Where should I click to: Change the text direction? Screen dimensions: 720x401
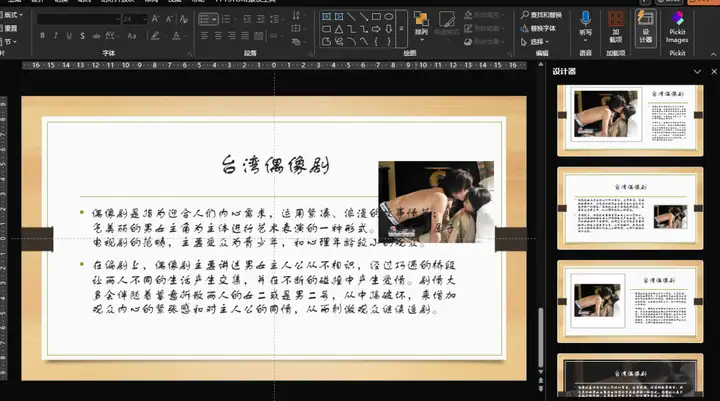(x=297, y=15)
